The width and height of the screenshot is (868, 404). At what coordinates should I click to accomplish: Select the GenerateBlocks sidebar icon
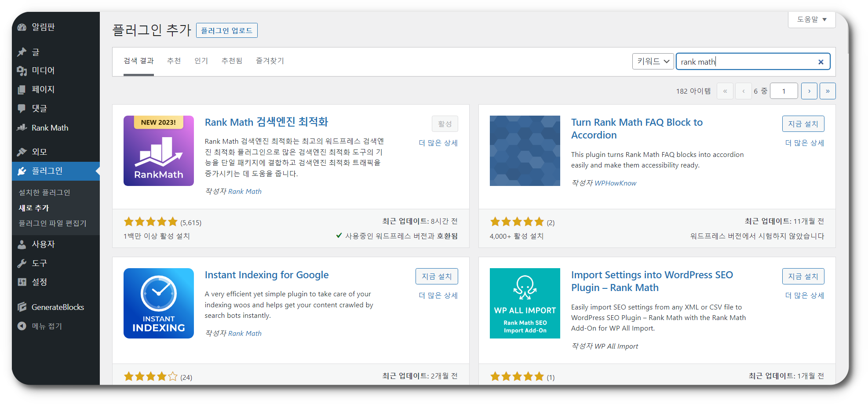(22, 307)
